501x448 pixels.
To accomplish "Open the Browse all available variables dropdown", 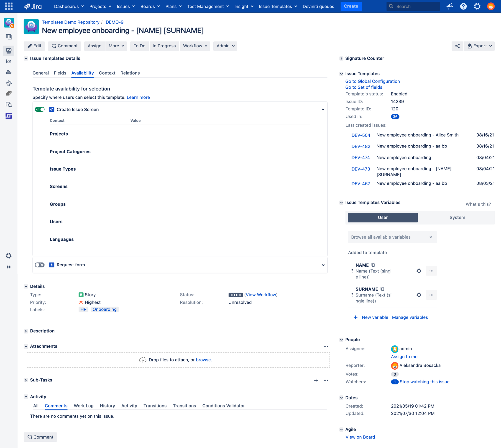I will (x=392, y=237).
